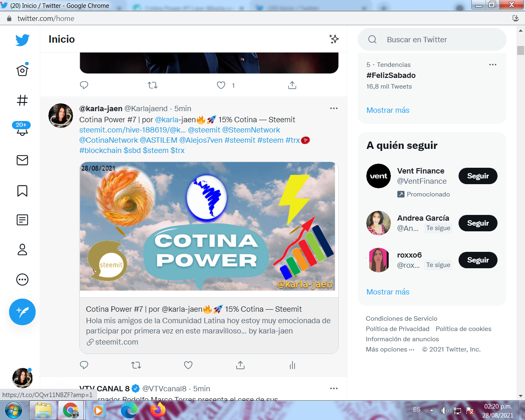Follow Vent Finance with Seguir button
The image size is (525, 420).
[x=478, y=176]
